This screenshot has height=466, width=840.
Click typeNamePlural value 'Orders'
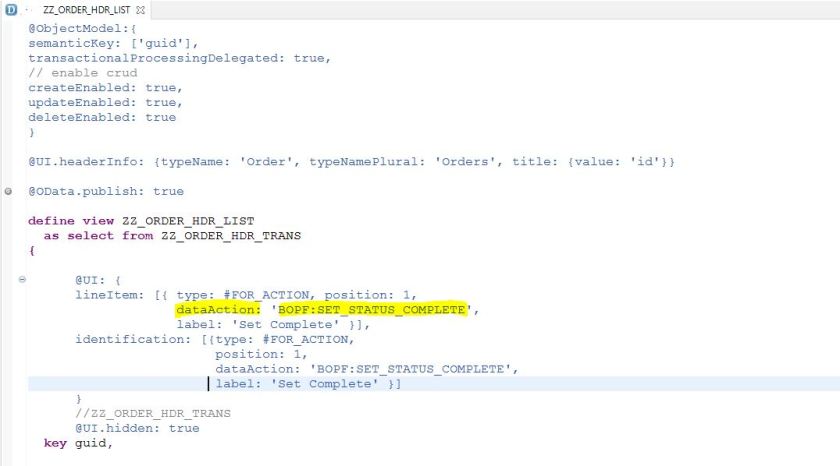(465, 162)
